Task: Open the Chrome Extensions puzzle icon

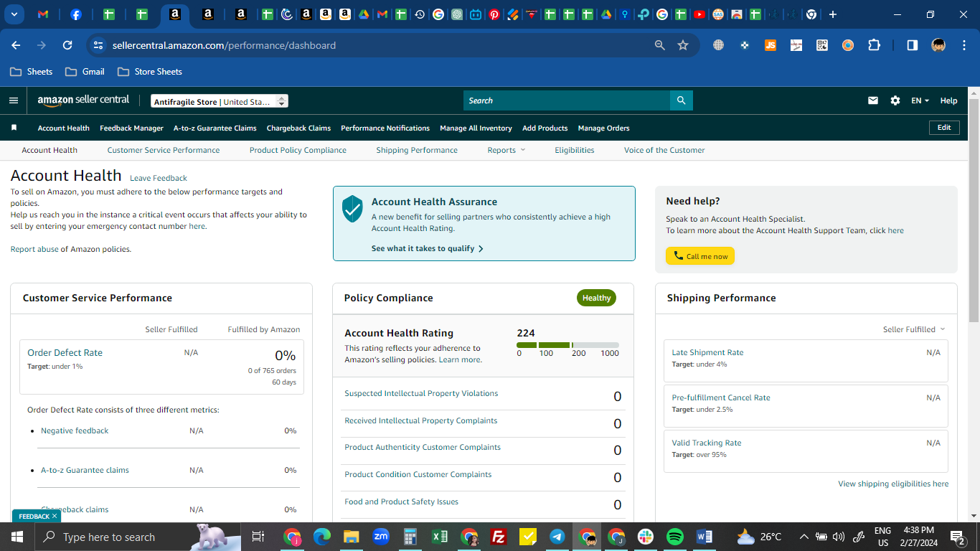Action: pos(874,45)
